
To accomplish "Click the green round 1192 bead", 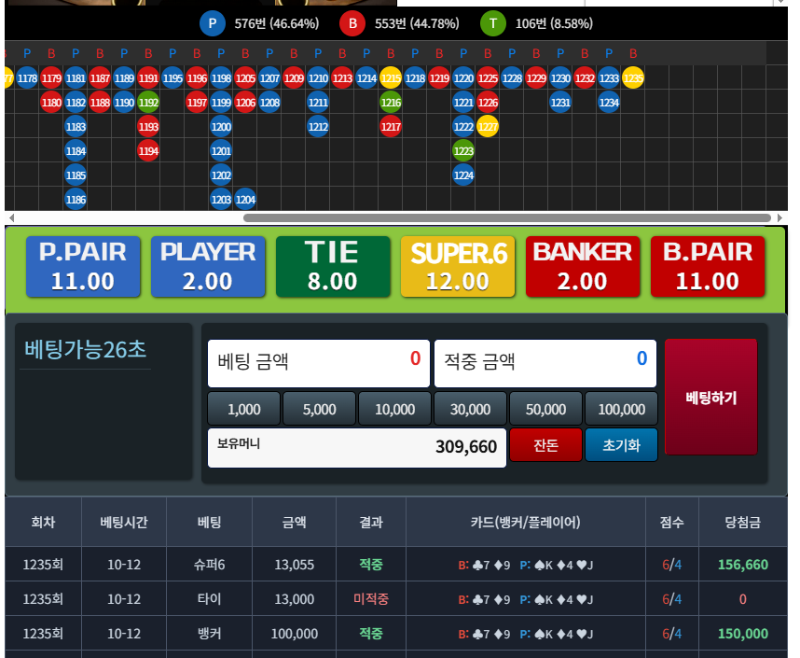I will tap(148, 101).
